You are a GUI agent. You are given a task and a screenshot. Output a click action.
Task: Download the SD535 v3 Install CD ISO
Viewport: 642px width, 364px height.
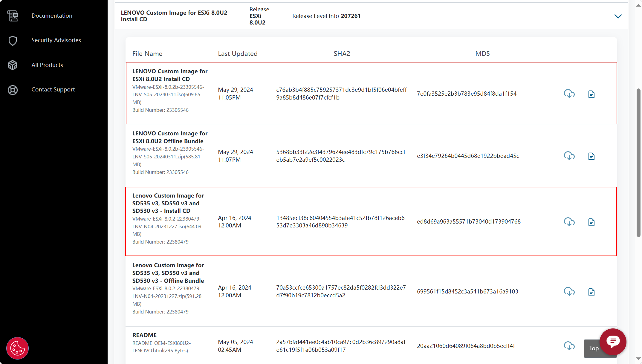pyautogui.click(x=569, y=222)
